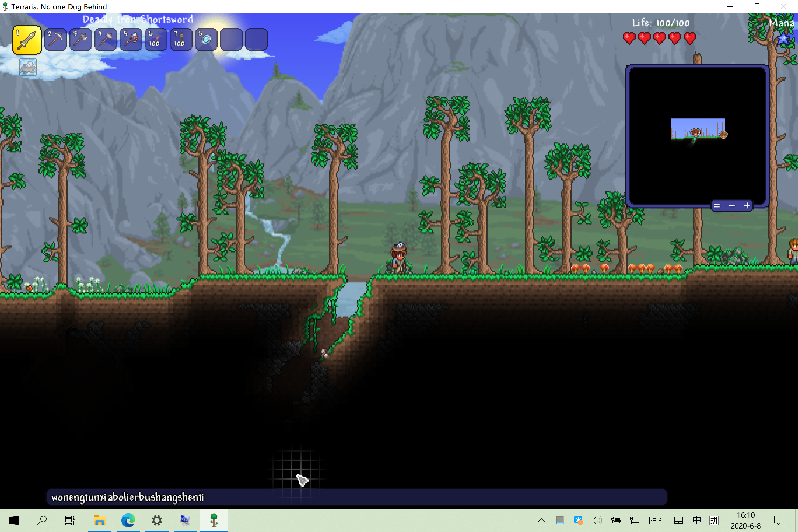Screen dimensions: 798x532
Task: Click the Terraria tree icon on the taskbar
Action: [214, 520]
